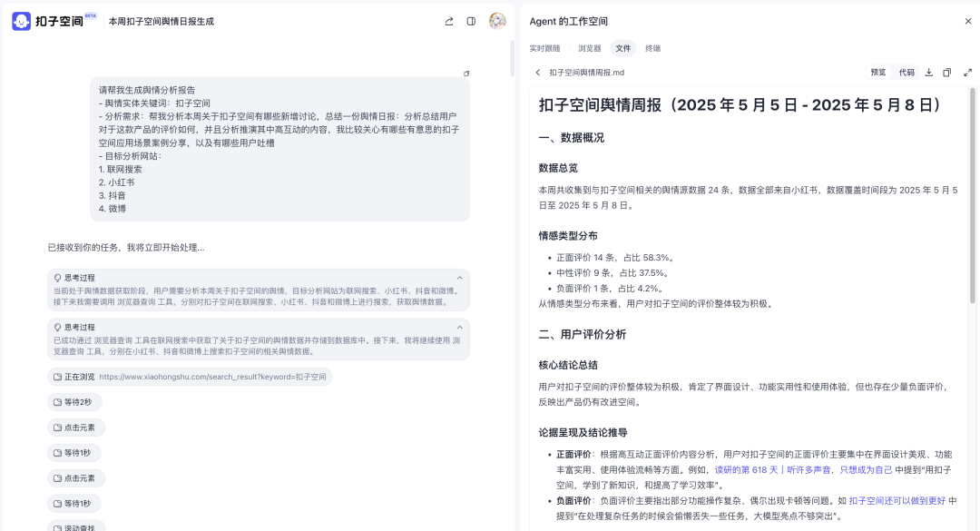This screenshot has height=531, width=980.
Task: Open the first 点击元素 step
Action: click(76, 428)
